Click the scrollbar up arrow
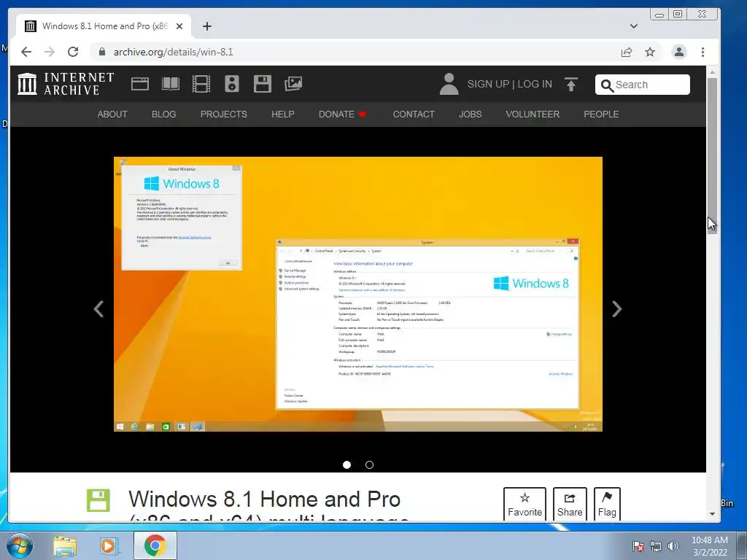This screenshot has height=560, width=747. coord(712,72)
